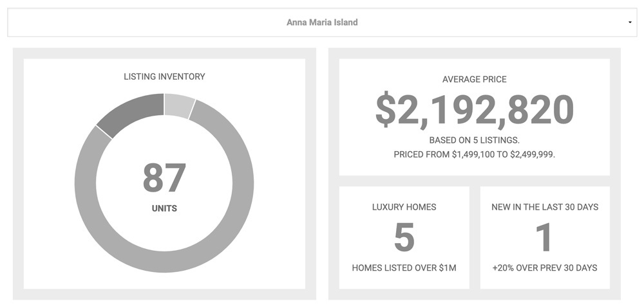Select the small light gray donut segment
Screen dimensions: 644x308
(x=179, y=105)
